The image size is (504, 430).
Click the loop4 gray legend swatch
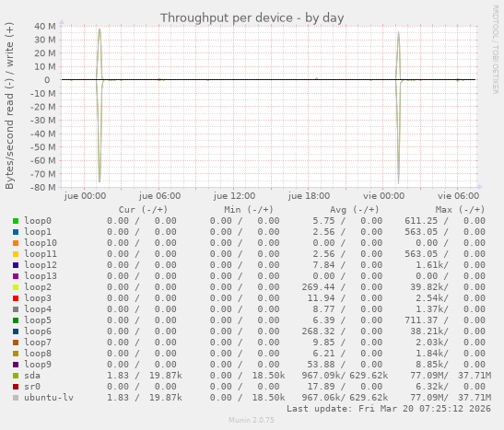click(16, 309)
